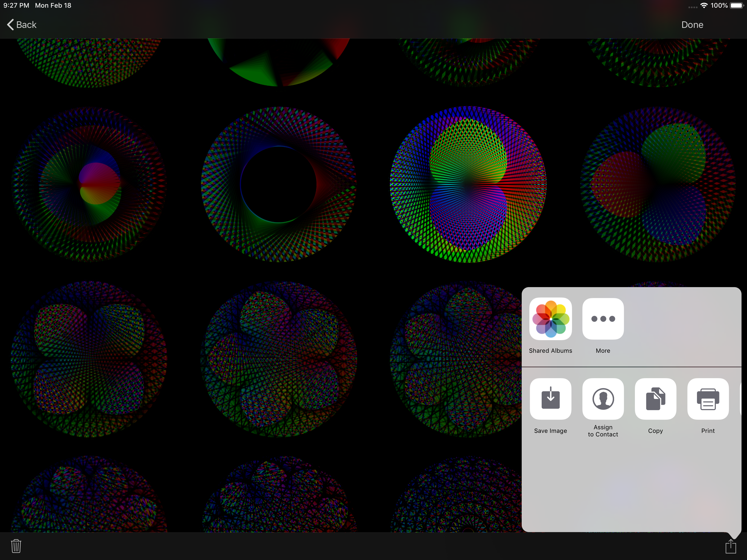Viewport: 747px width, 560px height.
Task: Tap the Copy action icon
Action: pos(655,399)
